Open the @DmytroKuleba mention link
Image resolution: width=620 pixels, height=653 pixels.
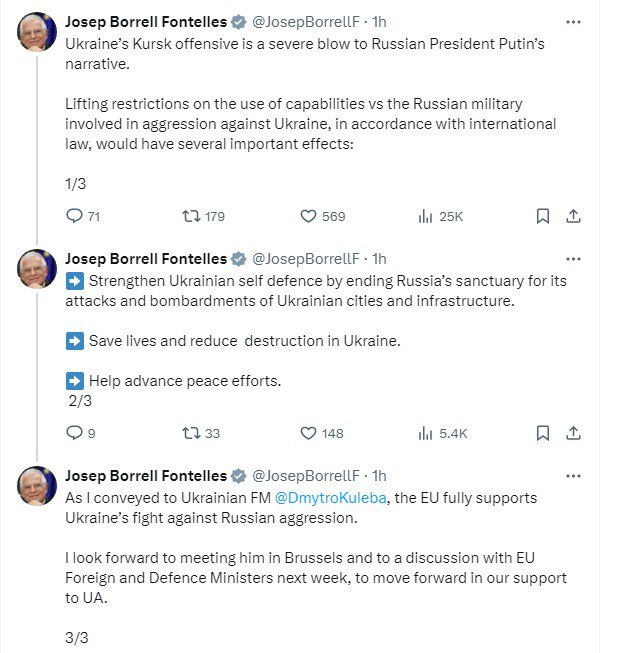[324, 498]
